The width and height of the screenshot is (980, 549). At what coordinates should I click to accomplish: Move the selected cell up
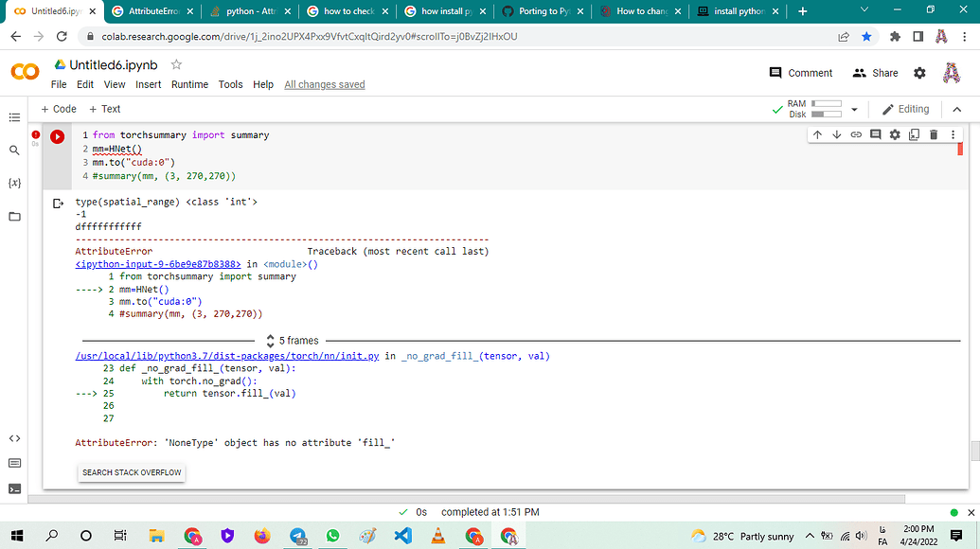(817, 134)
